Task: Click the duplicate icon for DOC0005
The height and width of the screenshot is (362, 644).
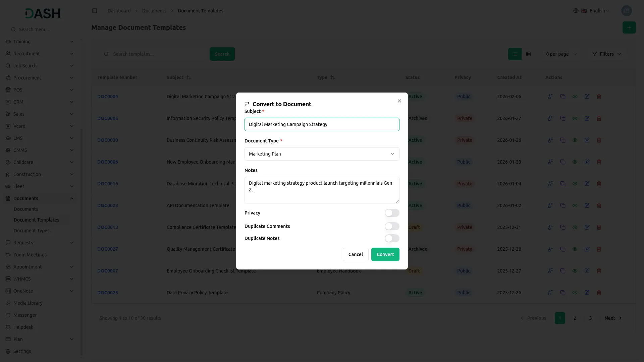Action: pos(563,118)
